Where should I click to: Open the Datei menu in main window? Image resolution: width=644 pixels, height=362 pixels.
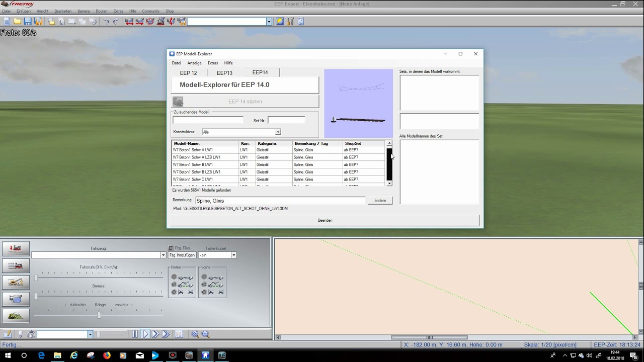[6, 11]
